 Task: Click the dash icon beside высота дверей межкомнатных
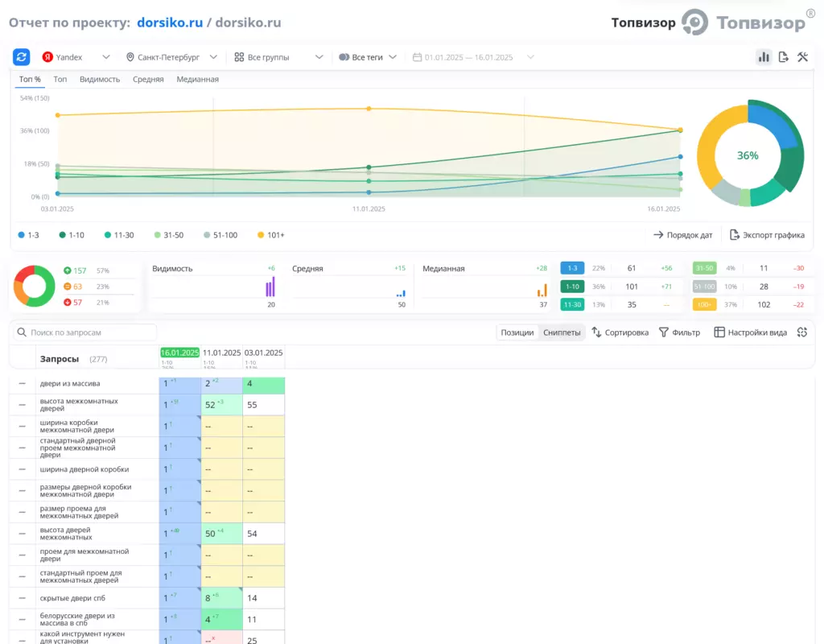click(22, 534)
